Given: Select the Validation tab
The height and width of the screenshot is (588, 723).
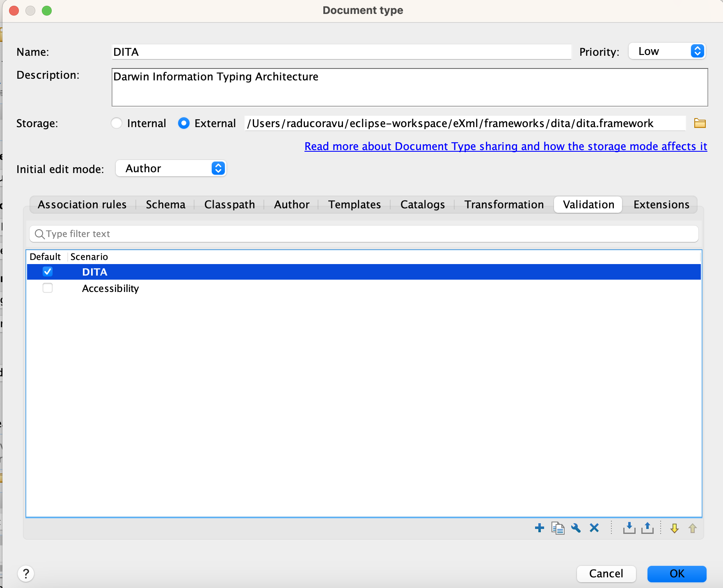Looking at the screenshot, I should coord(588,204).
